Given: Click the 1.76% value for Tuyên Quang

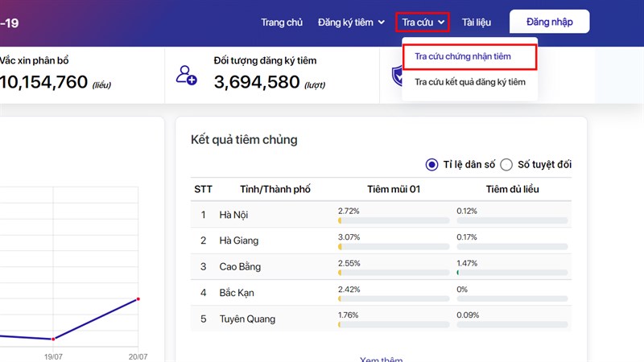Looking at the screenshot, I should (349, 315).
